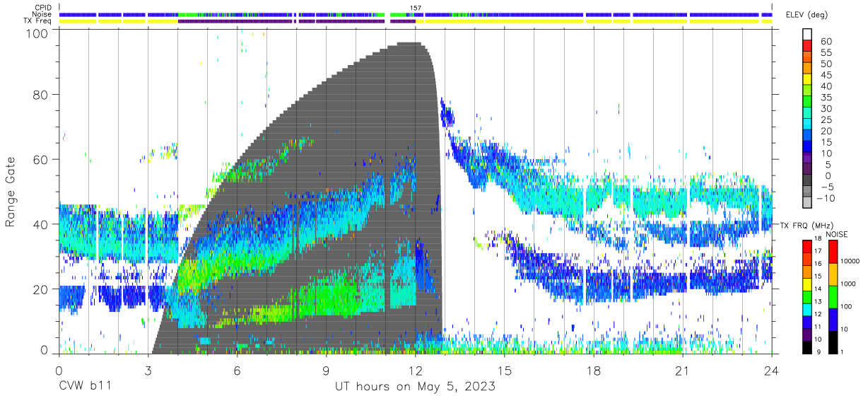Click ELEV colorbar label 25
This screenshot has height=401, width=868.
(x=826, y=120)
